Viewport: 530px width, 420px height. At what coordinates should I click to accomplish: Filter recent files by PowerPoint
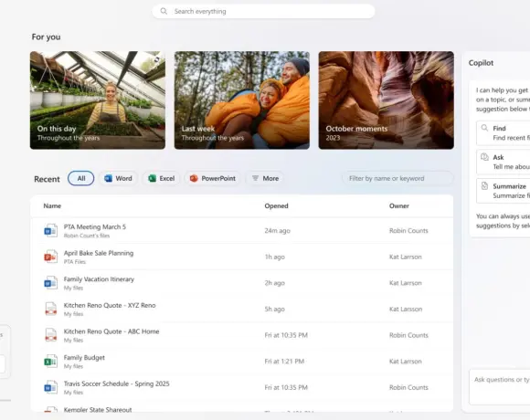pyautogui.click(x=213, y=178)
